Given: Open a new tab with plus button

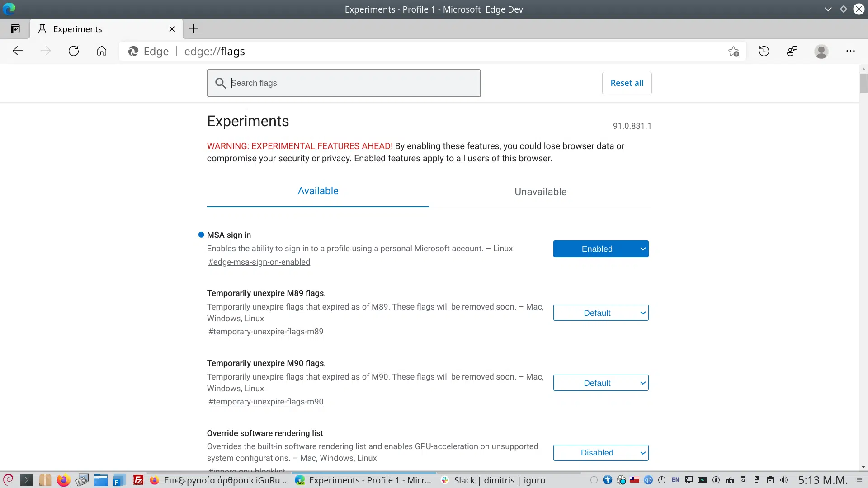Looking at the screenshot, I should coord(193,28).
